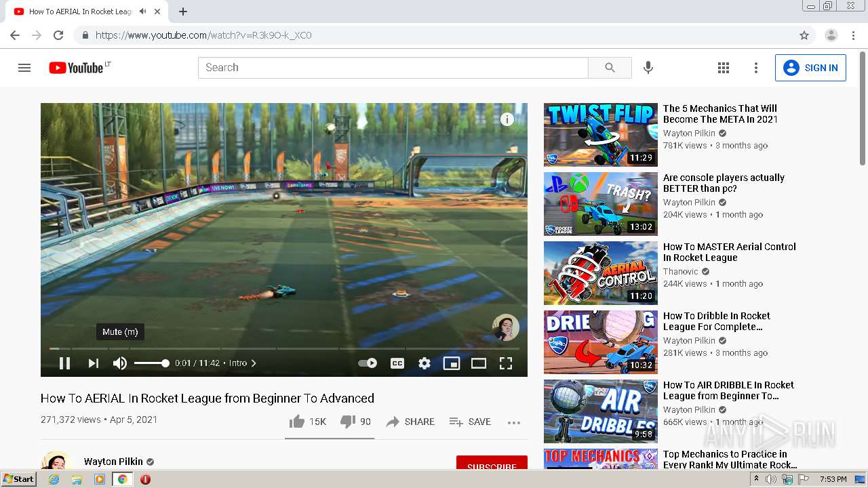The image size is (868, 488).
Task: Open the console players TRASH thumbnail
Action: 601,204
